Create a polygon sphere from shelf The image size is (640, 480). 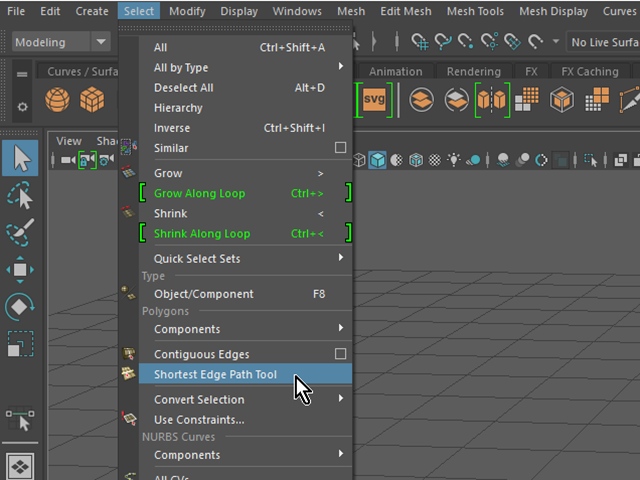pyautogui.click(x=57, y=100)
